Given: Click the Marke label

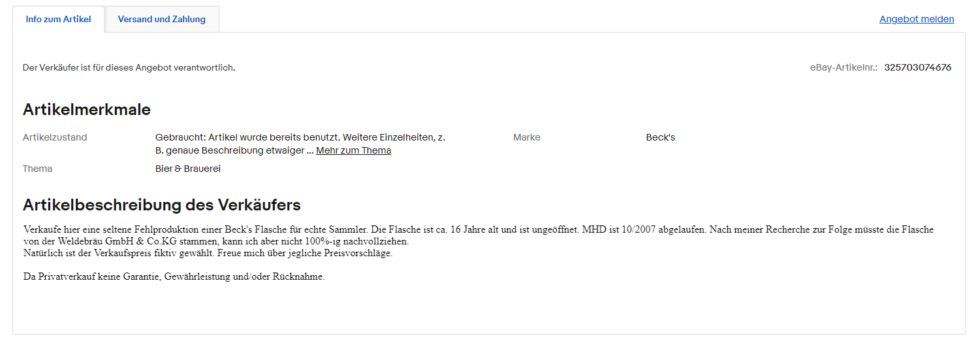Looking at the screenshot, I should (x=526, y=137).
